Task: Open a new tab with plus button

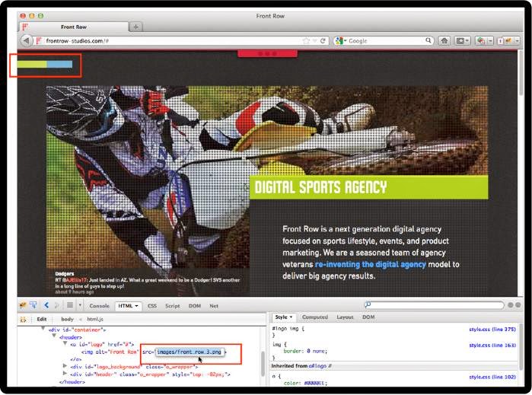Action: click(x=135, y=27)
